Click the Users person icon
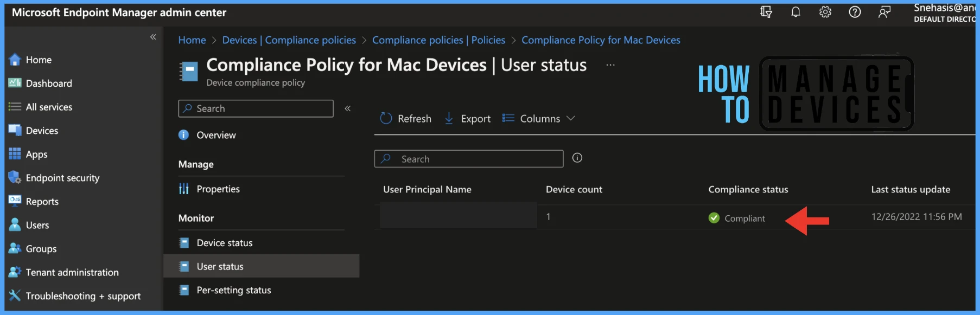The width and height of the screenshot is (980, 315). (15, 224)
